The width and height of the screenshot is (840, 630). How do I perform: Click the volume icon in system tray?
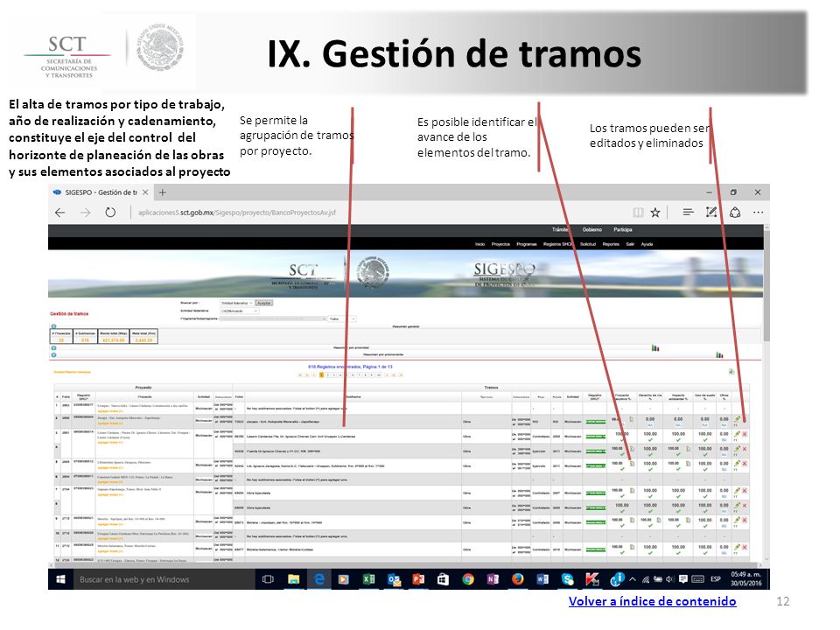click(x=669, y=579)
